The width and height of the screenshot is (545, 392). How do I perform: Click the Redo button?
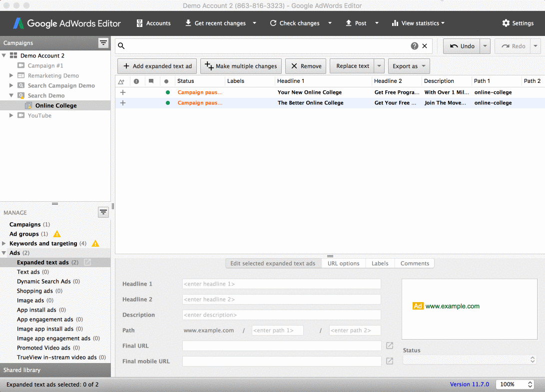[x=513, y=46]
